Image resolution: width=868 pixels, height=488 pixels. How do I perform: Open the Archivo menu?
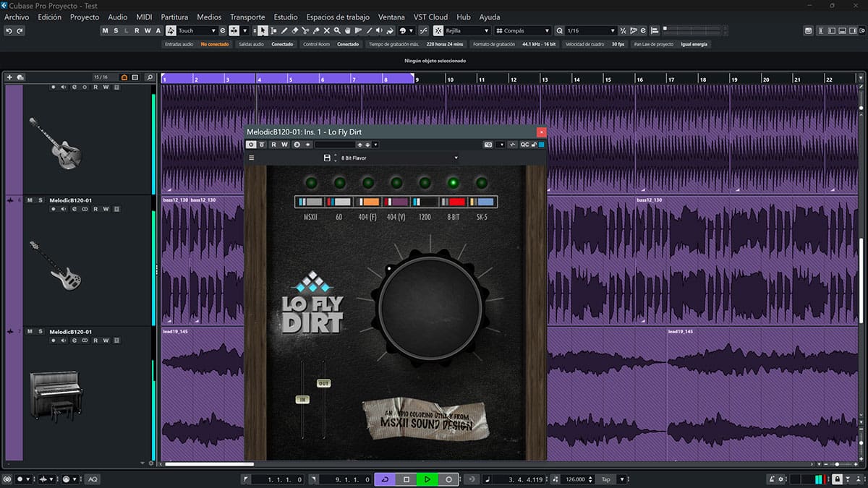(17, 17)
